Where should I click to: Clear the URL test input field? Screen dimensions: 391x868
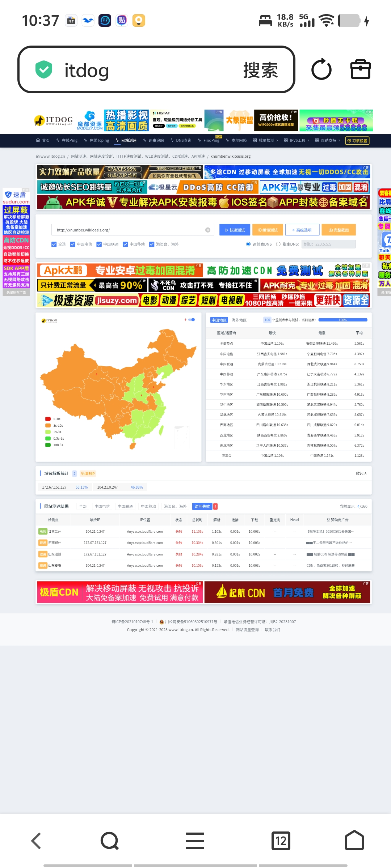tap(208, 230)
